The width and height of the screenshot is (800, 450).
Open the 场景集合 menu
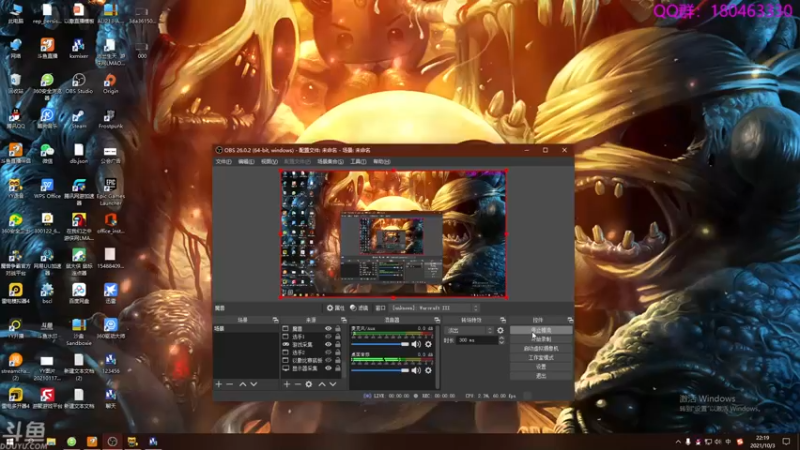pos(330,162)
